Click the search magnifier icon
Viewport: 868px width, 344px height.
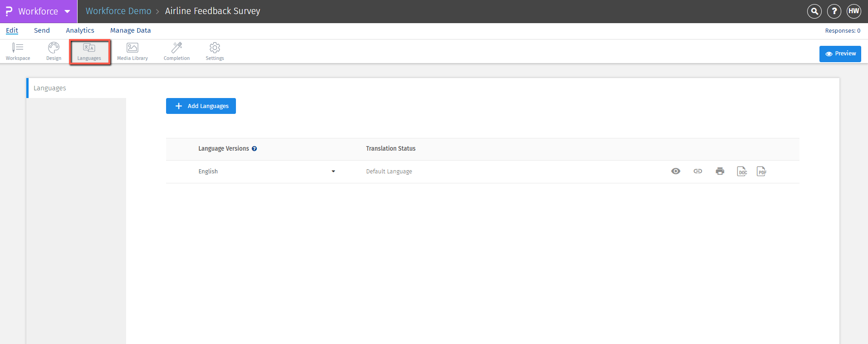(814, 11)
